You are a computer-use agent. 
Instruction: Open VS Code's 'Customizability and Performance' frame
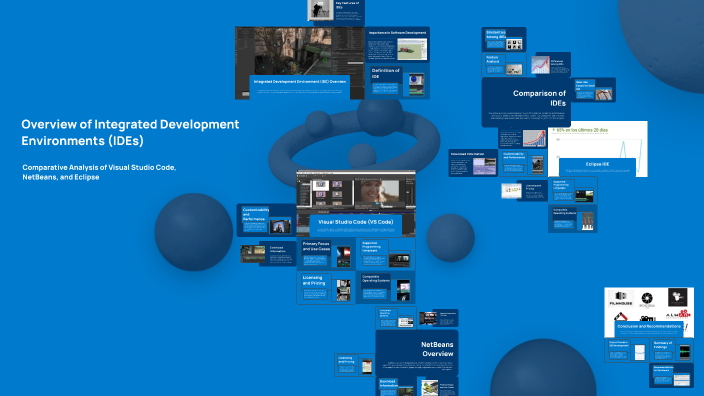pyautogui.click(x=266, y=220)
